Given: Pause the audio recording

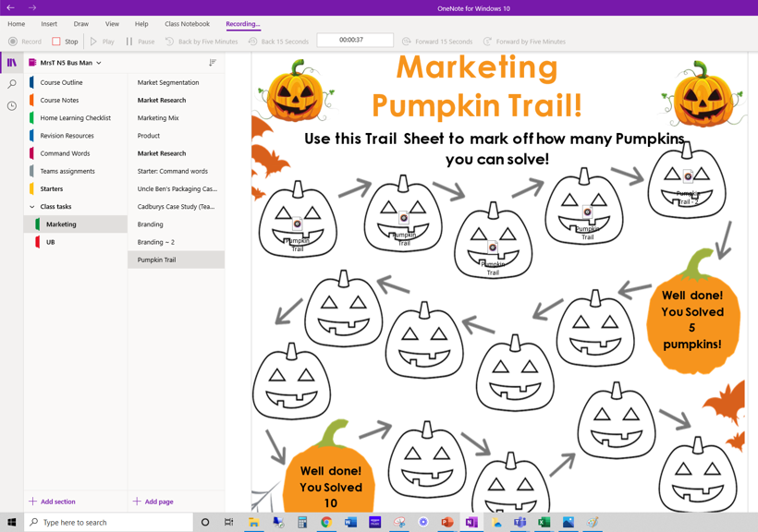Looking at the screenshot, I should [141, 42].
